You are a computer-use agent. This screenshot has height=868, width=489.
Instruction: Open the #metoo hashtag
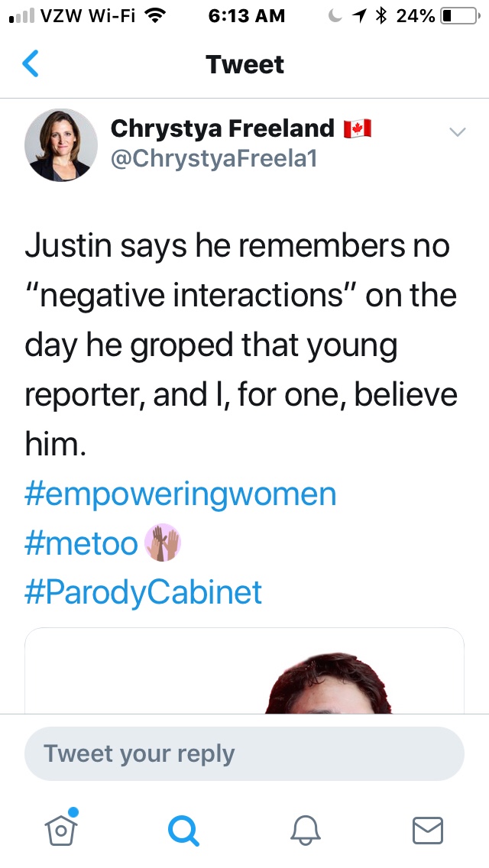[82, 543]
